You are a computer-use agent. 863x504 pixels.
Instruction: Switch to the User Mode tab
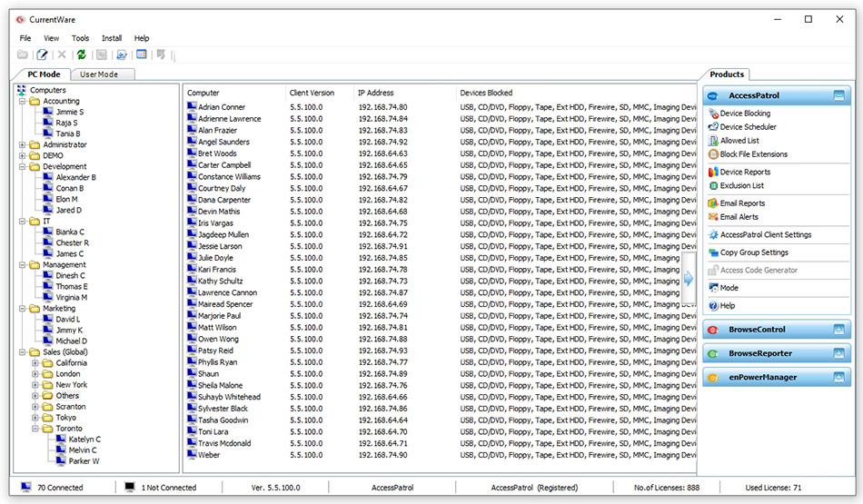pyautogui.click(x=103, y=74)
